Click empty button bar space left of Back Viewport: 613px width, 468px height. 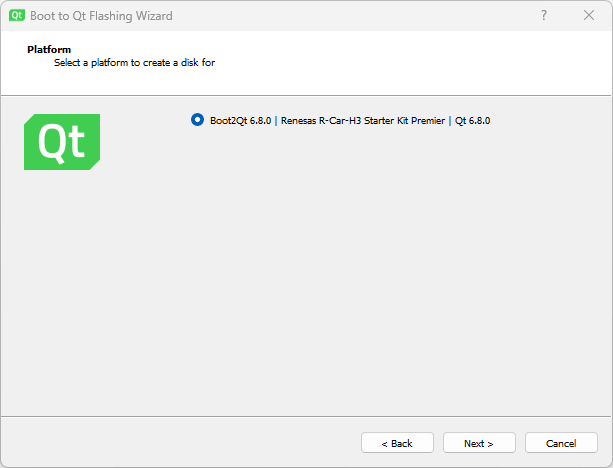(180, 443)
